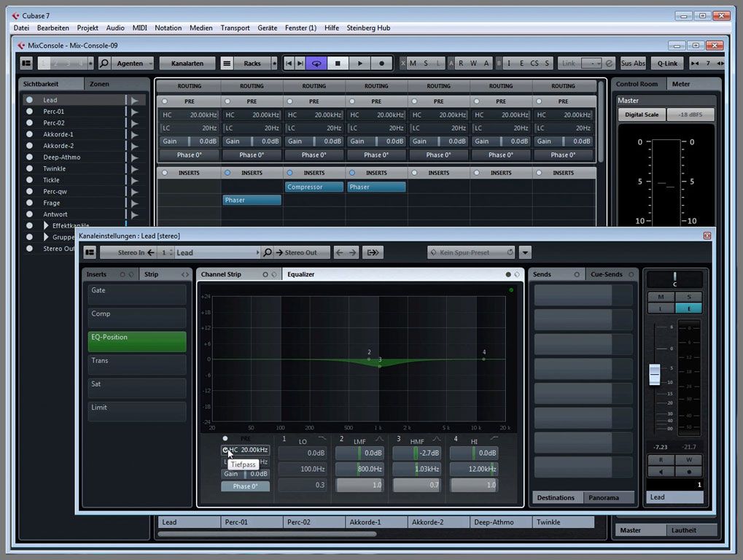Stop playback with the Stop button
This screenshot has width=743, height=560.
coord(338,63)
